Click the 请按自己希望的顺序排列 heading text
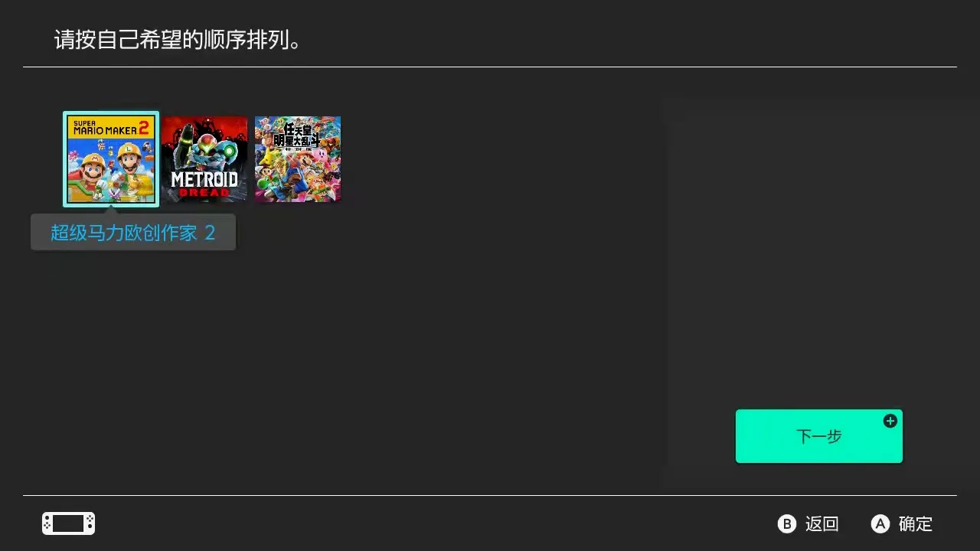 tap(177, 40)
